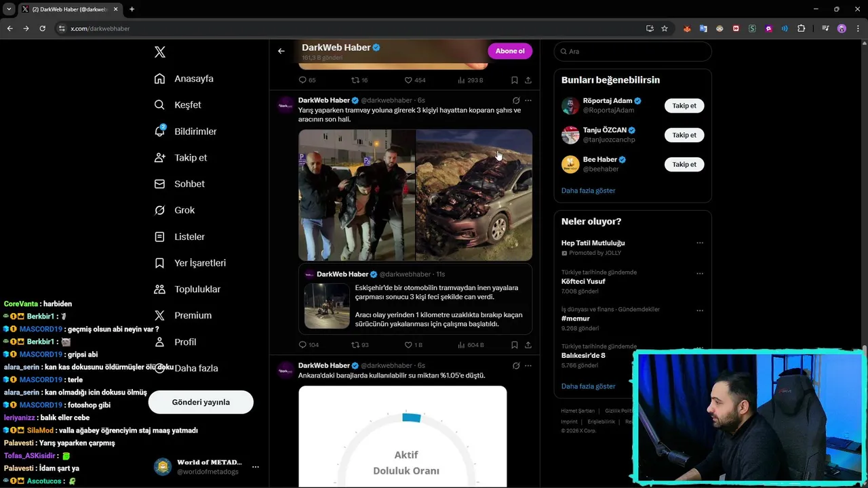The height and width of the screenshot is (488, 868).
Task: More options for Köfteci Yusuf trend
Action: (700, 274)
